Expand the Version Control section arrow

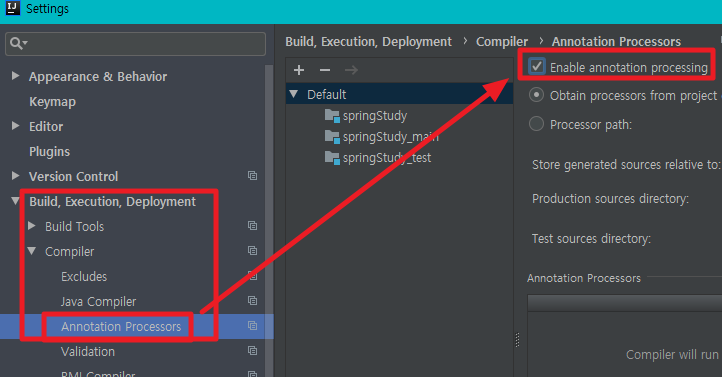point(15,175)
